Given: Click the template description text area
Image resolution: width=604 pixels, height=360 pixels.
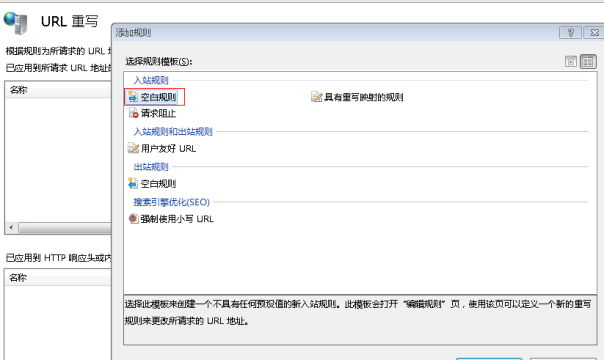Looking at the screenshot, I should tap(360, 320).
